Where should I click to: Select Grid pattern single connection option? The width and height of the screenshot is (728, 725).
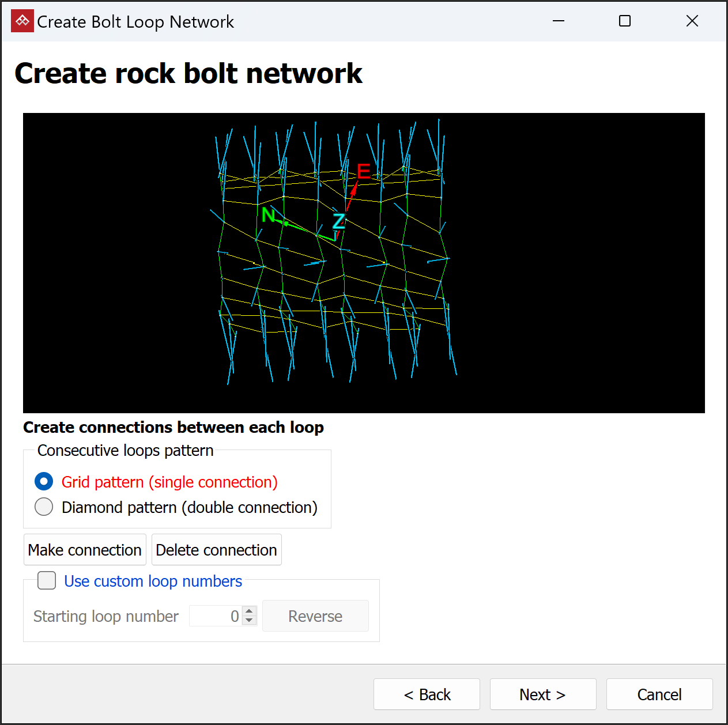[x=44, y=482]
